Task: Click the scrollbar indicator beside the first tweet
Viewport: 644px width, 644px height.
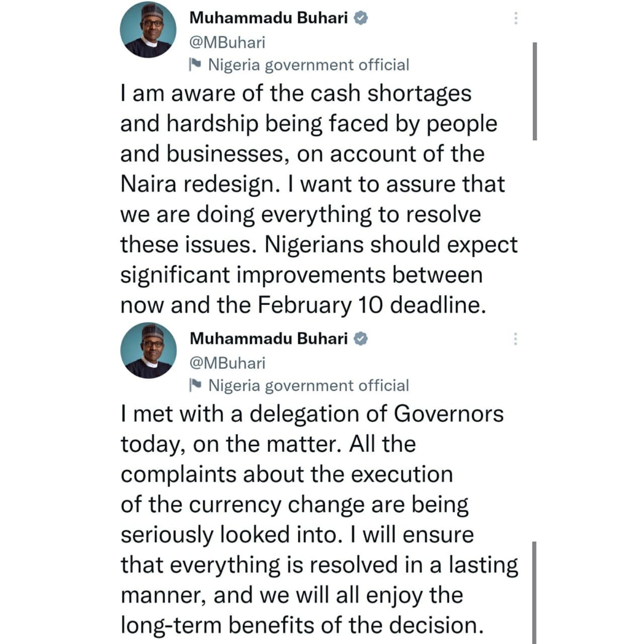Action: 534,91
